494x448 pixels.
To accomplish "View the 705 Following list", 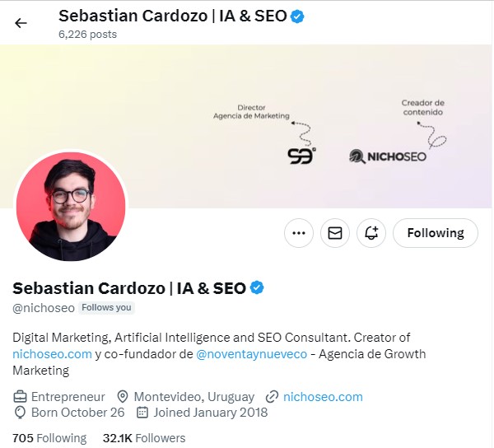I will 49,438.
